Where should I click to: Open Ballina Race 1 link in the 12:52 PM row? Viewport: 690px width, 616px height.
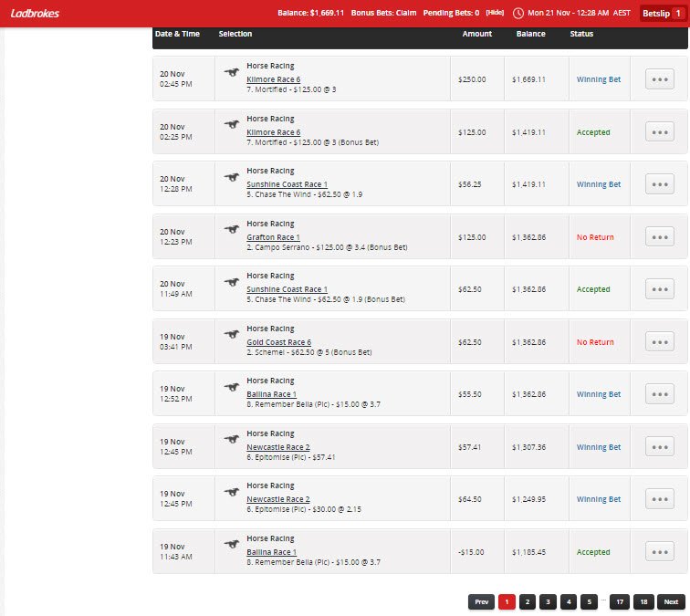pyautogui.click(x=271, y=394)
